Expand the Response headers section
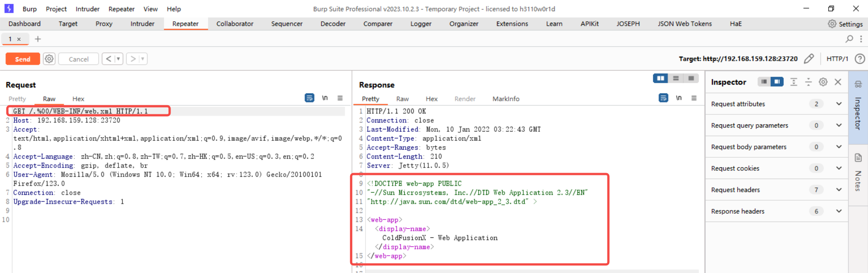 click(x=839, y=211)
